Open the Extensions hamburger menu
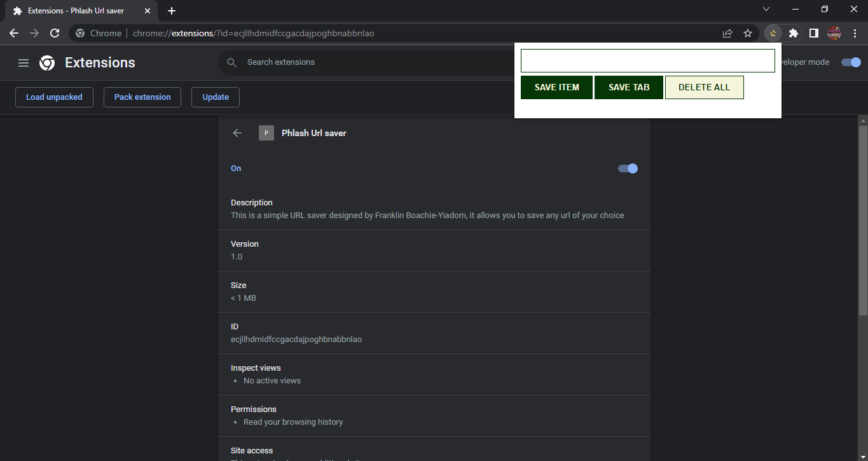 [x=24, y=63]
